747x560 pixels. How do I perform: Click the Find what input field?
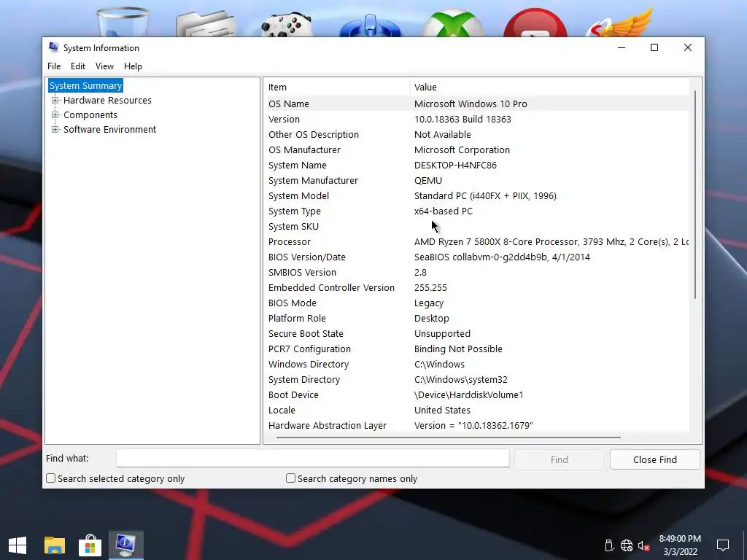coord(312,459)
